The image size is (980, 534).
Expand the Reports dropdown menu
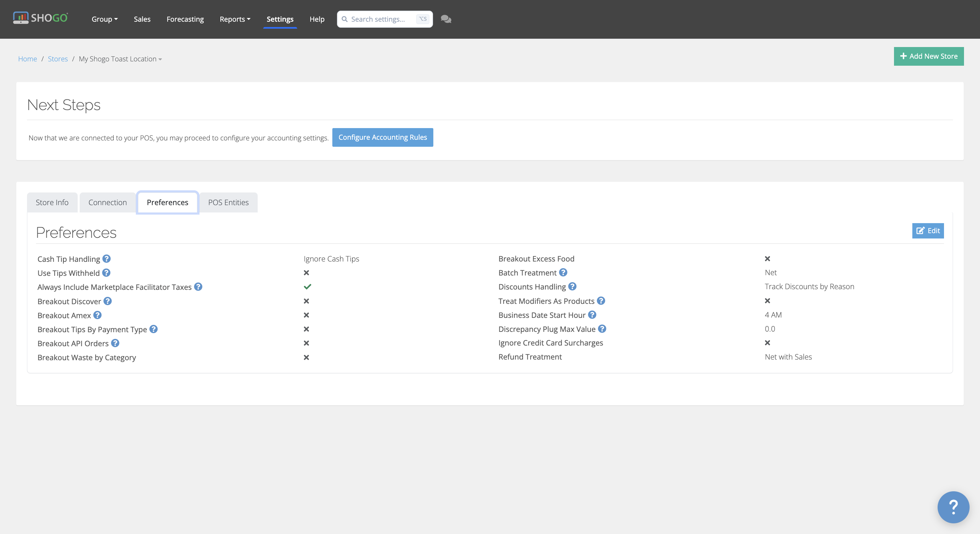coord(235,19)
